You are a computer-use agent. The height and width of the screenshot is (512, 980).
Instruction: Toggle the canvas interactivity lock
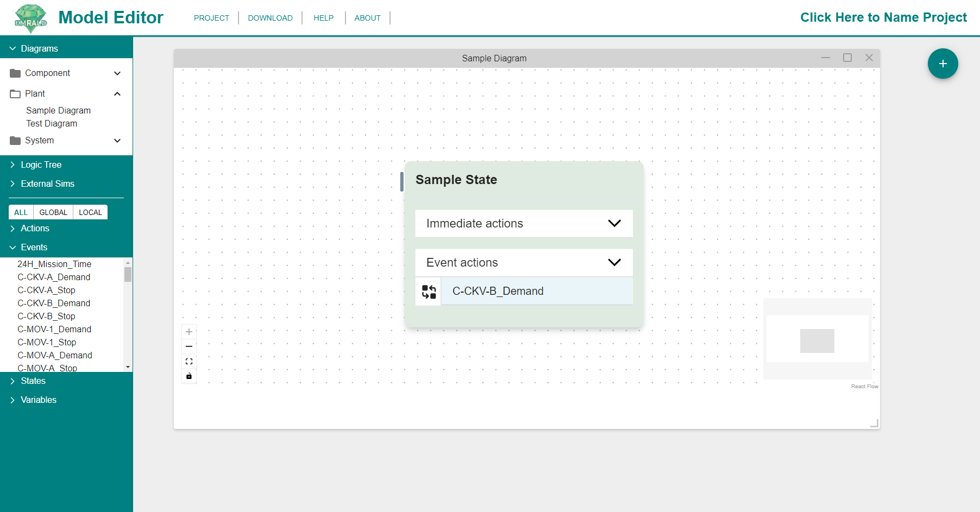(x=189, y=376)
